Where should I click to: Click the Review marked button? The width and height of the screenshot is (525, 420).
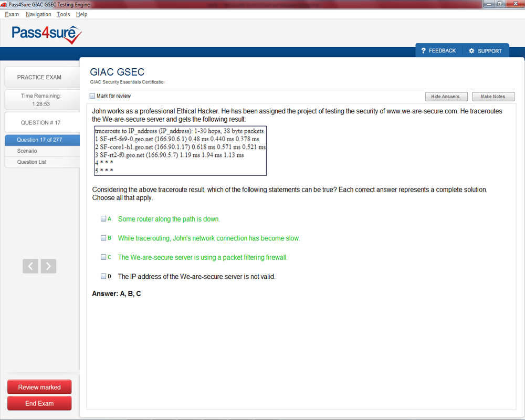pyautogui.click(x=39, y=387)
